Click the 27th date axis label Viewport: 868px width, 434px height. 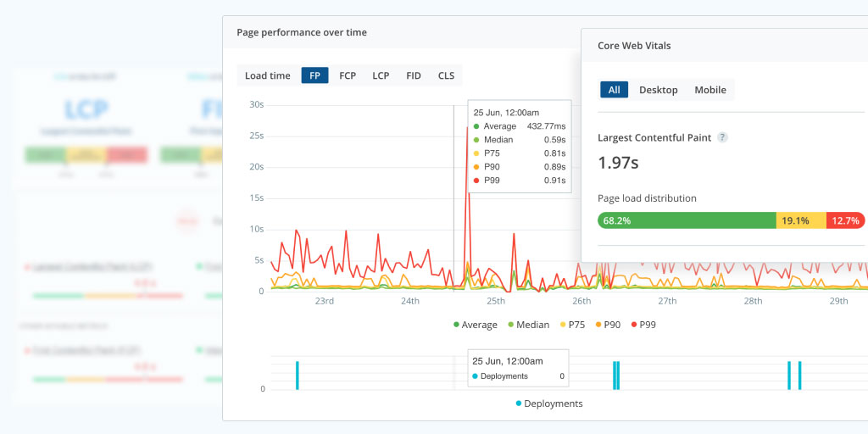[667, 301]
